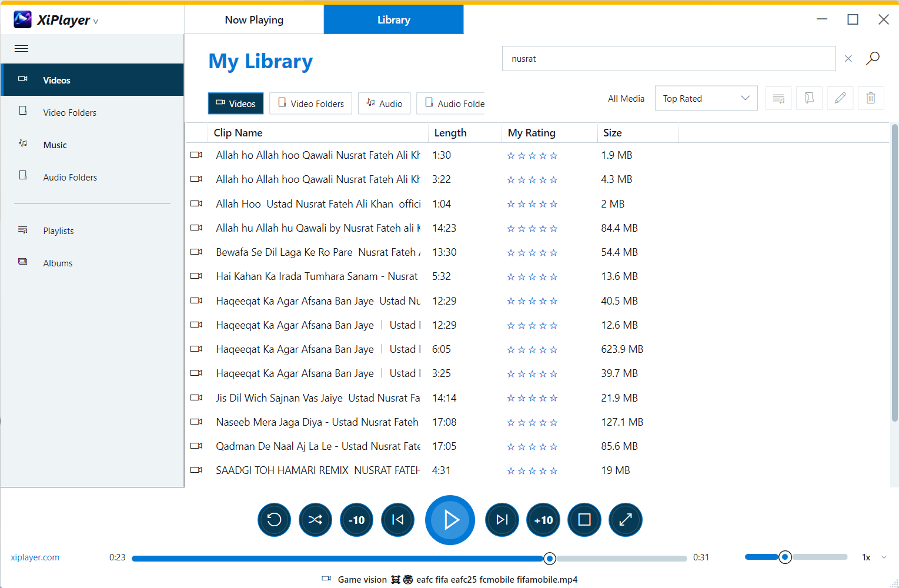Select 'Allah Hoo Ustad Nusrat Fateh Ali Khan' clip

pyautogui.click(x=318, y=204)
